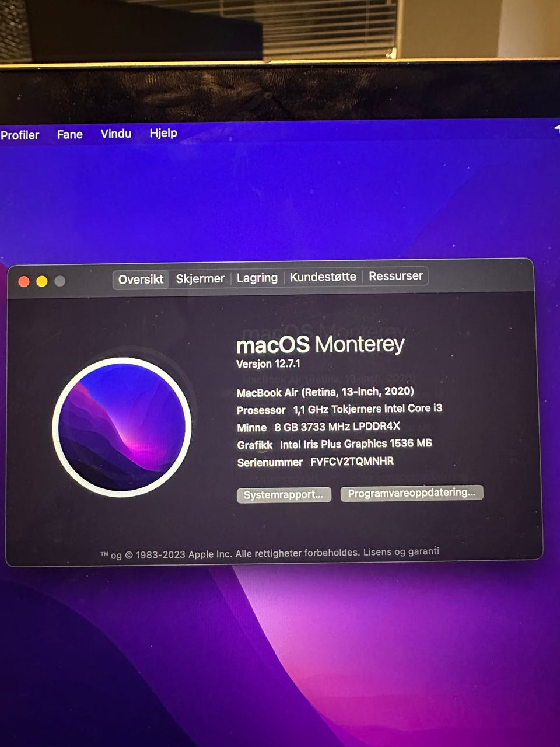Click the Versjon 12.7.1 text
This screenshot has height=747, width=560.
[x=268, y=364]
